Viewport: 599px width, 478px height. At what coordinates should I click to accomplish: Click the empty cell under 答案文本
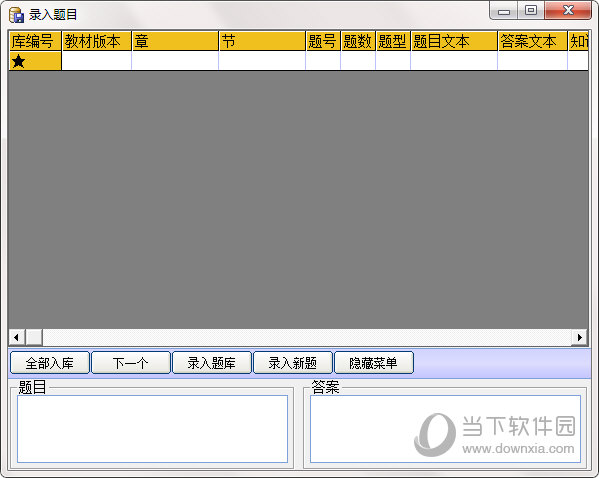[533, 61]
